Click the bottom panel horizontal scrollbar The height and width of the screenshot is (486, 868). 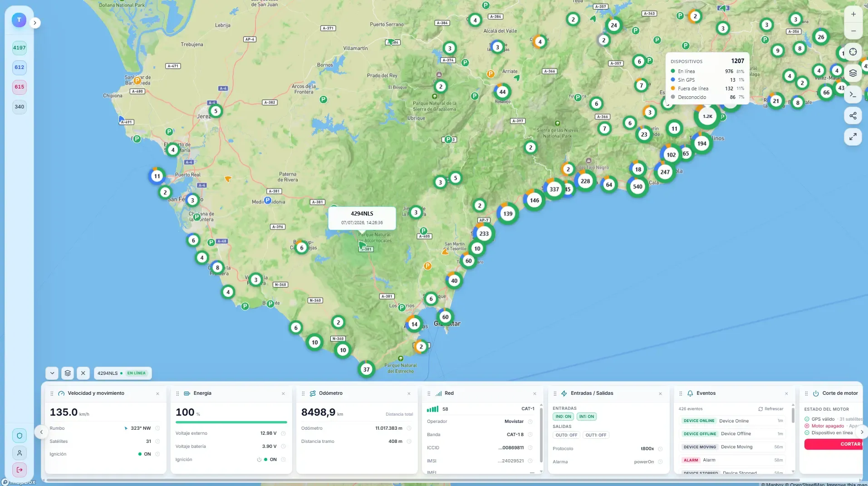click(423, 480)
